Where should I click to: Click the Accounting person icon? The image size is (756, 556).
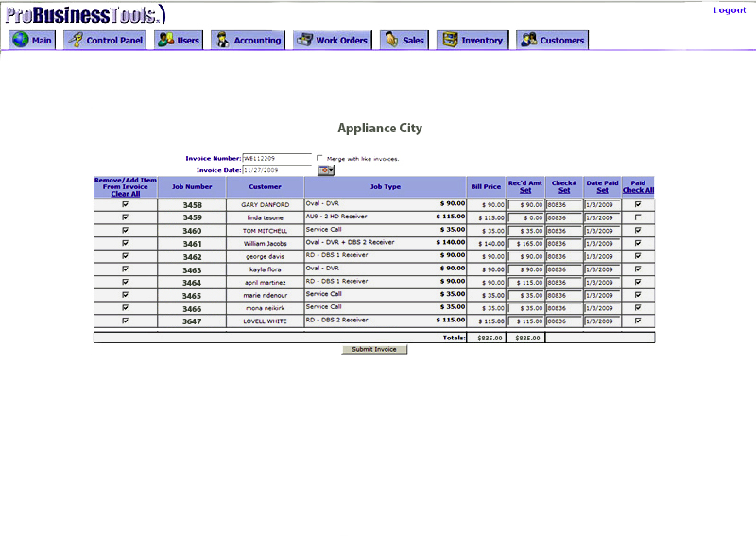[x=222, y=40]
